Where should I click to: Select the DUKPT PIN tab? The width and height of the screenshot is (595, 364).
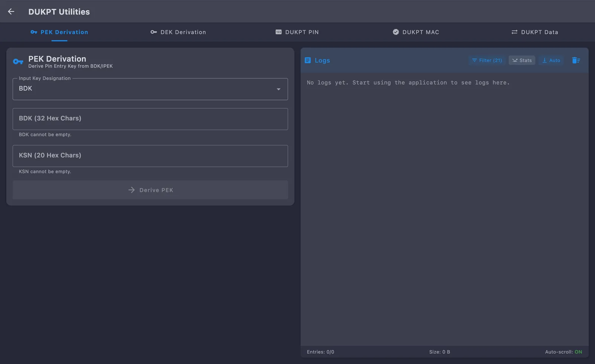tap(297, 32)
